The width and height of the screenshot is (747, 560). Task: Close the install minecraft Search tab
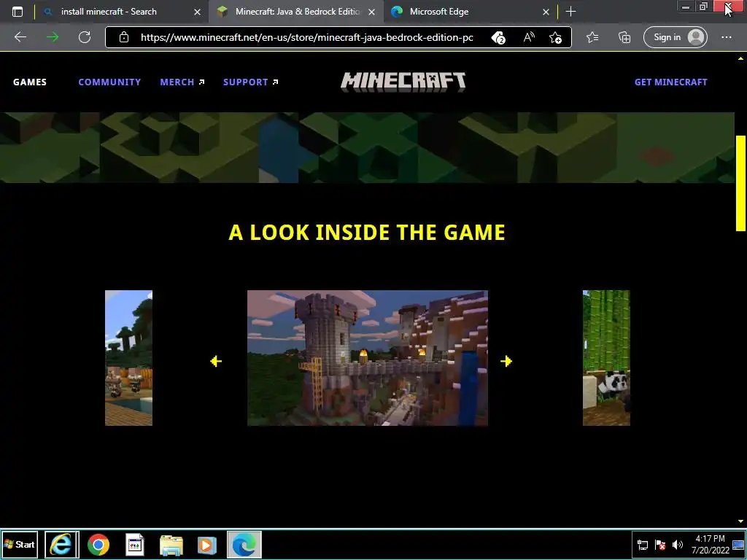coord(197,12)
